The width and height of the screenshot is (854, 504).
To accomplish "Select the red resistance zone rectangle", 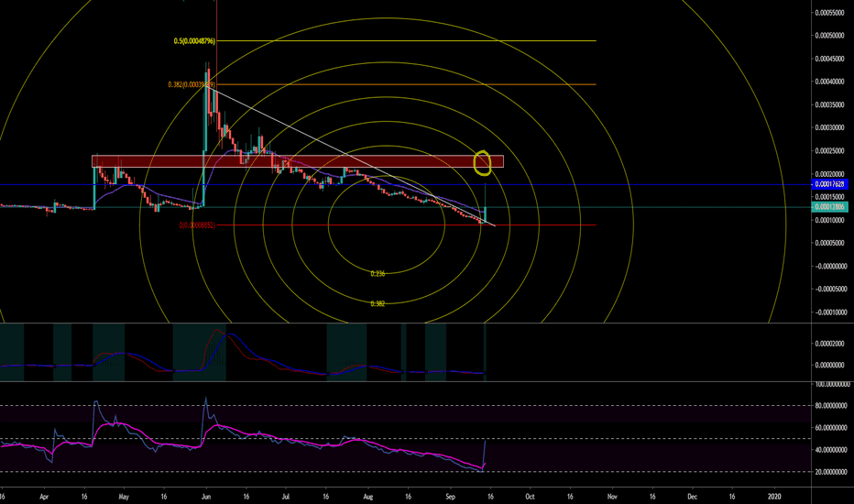I will [x=298, y=161].
